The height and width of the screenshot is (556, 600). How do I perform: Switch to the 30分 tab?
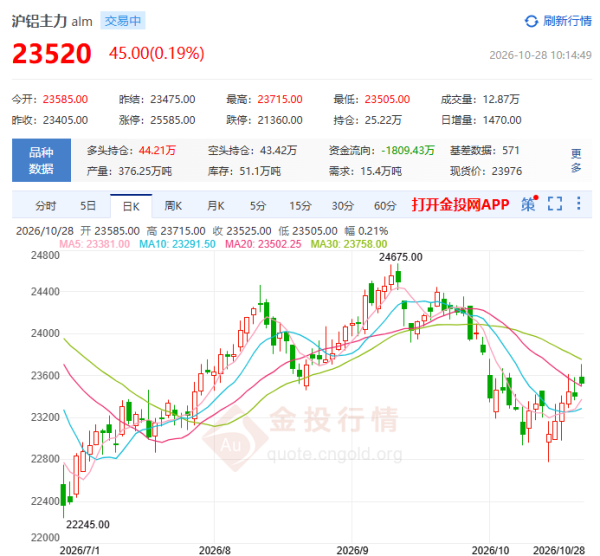[342, 206]
